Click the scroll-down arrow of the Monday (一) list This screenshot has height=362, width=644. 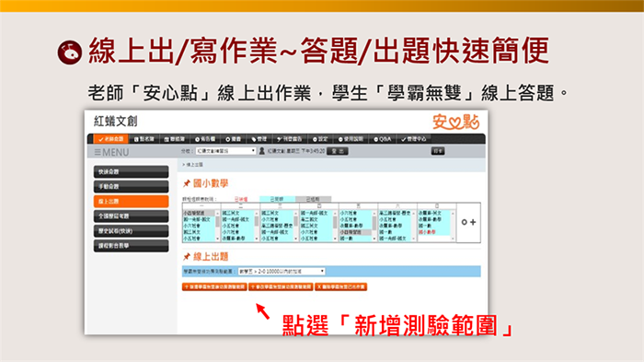218,239
